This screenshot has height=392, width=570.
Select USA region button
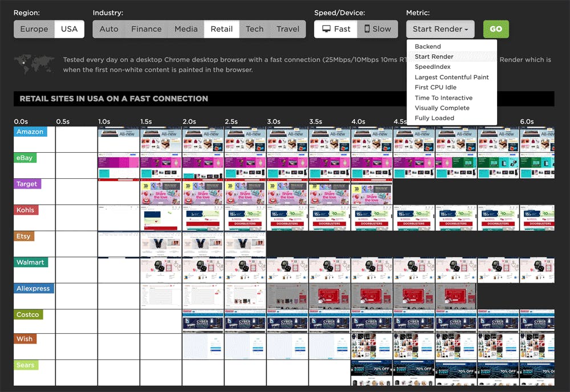(x=69, y=29)
